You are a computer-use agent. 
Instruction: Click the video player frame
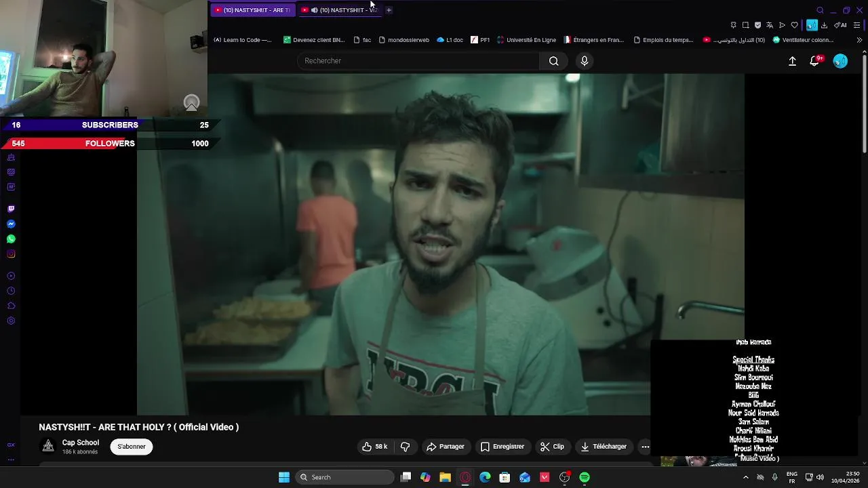click(441, 244)
